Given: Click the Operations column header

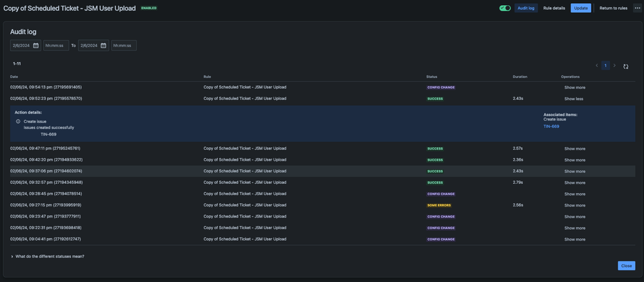Looking at the screenshot, I should tap(570, 76).
